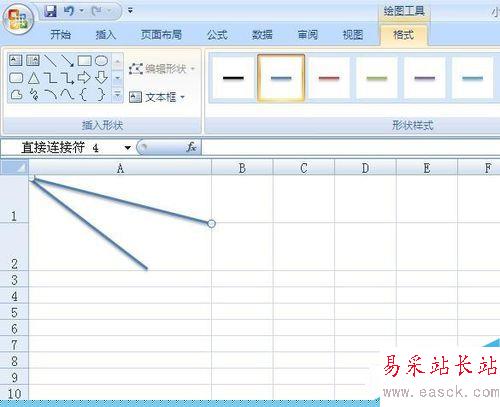The image size is (500, 407).
Task: Open the Insert Function fx button
Action: click(191, 147)
